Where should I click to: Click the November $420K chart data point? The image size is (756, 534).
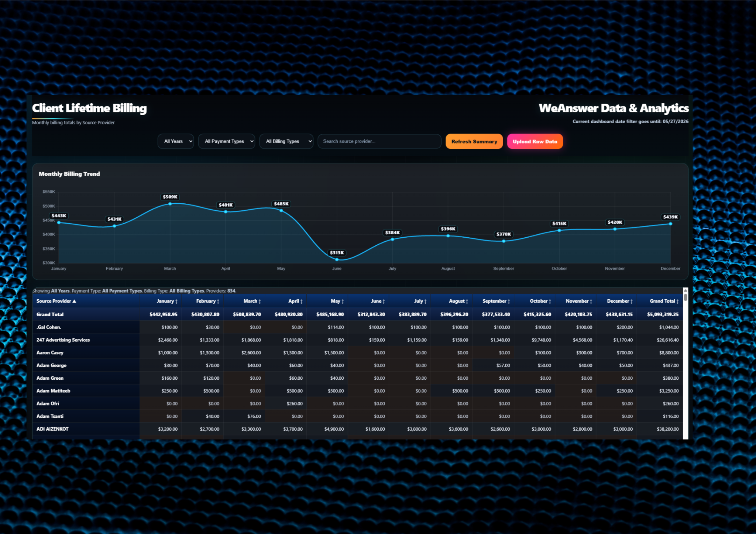(x=615, y=229)
